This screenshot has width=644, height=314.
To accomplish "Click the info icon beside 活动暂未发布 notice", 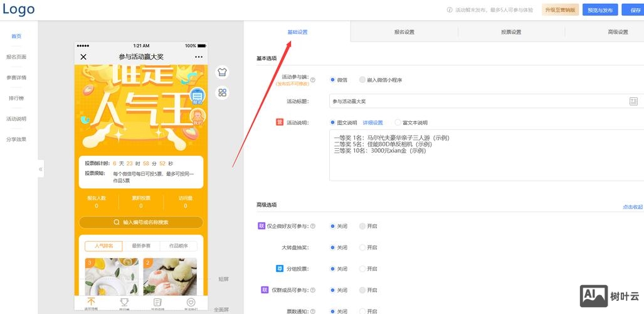I will pos(450,10).
